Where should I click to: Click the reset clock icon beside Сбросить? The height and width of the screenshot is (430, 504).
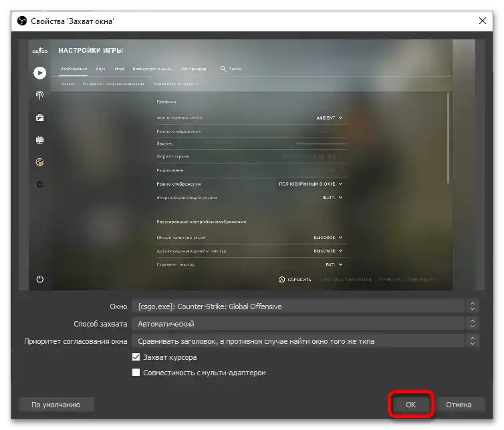pyautogui.click(x=282, y=279)
